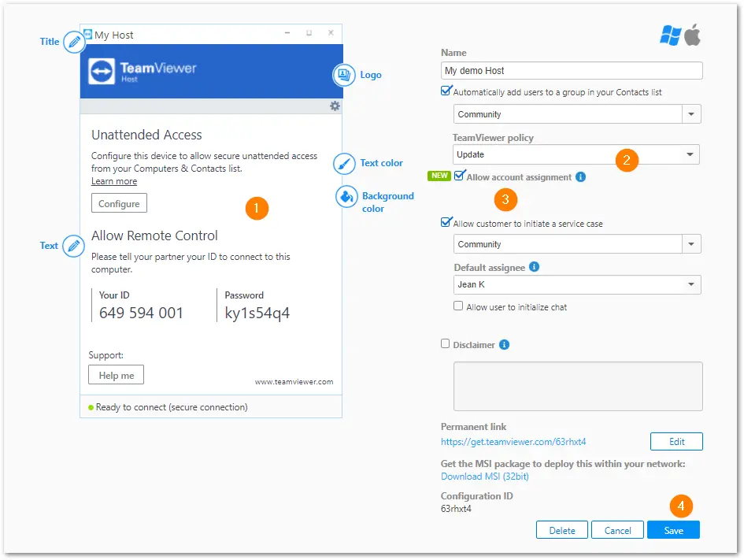Open the get.teamviewer.com permanent link

click(x=513, y=442)
